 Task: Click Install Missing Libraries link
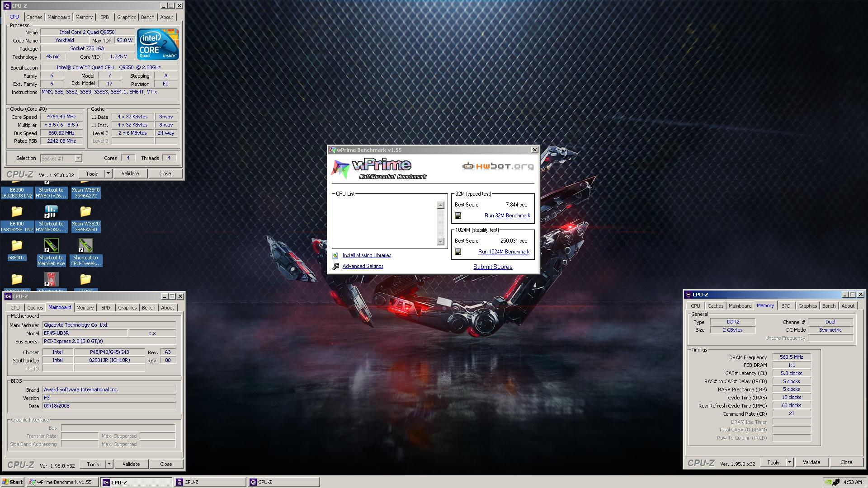367,256
